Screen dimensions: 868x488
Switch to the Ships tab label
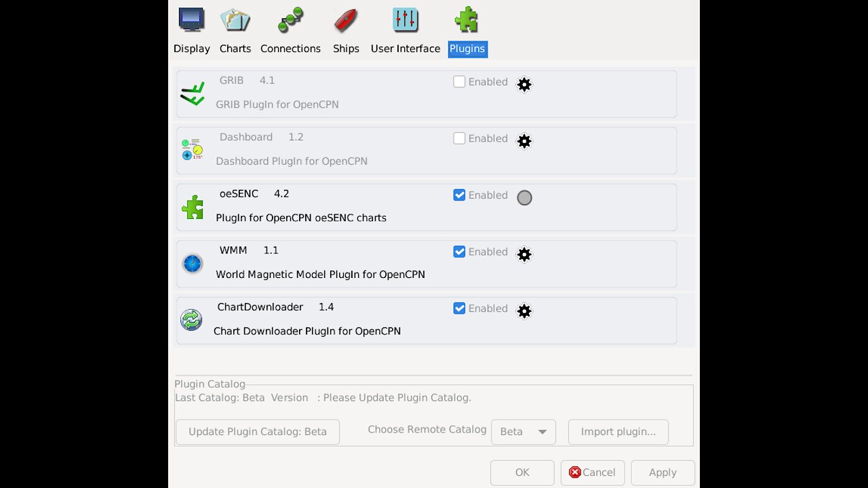click(346, 49)
